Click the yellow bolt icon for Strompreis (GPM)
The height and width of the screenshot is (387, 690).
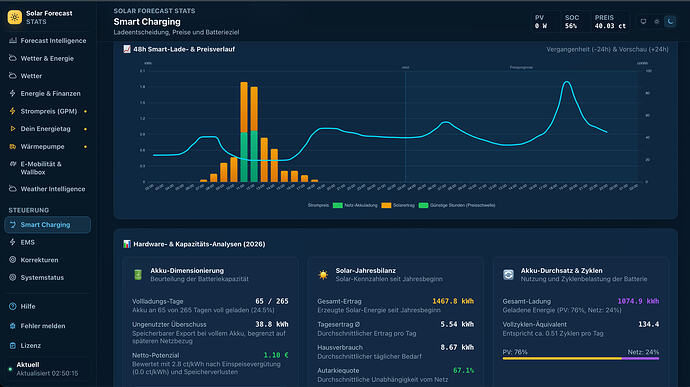[13, 111]
